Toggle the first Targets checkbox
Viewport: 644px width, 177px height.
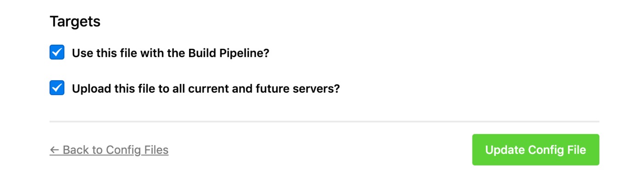pyautogui.click(x=57, y=53)
